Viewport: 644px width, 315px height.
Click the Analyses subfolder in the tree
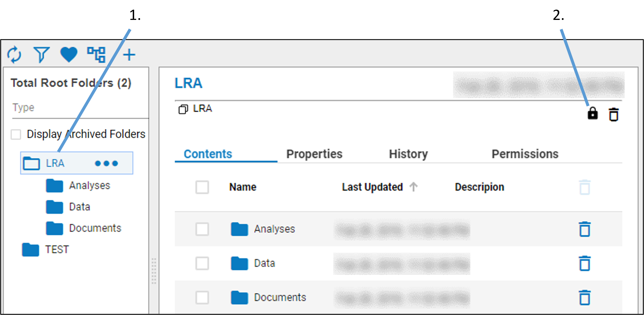[x=89, y=186]
